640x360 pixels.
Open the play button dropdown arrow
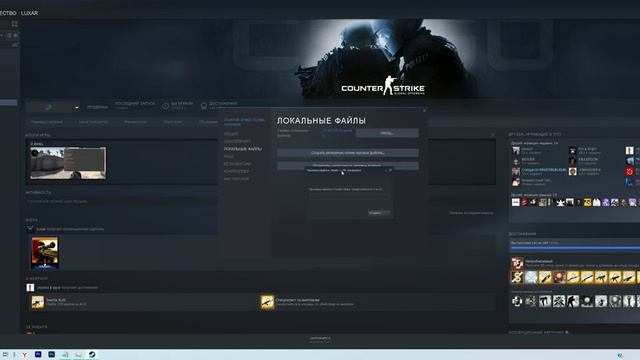[76, 107]
